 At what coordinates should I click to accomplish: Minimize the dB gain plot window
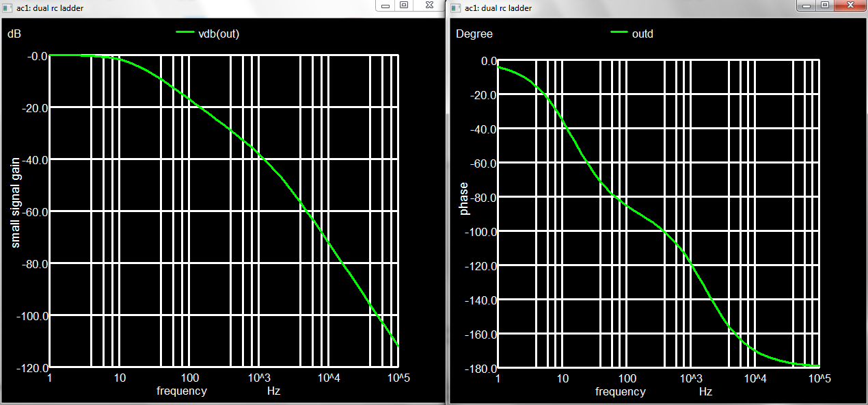click(x=386, y=5)
